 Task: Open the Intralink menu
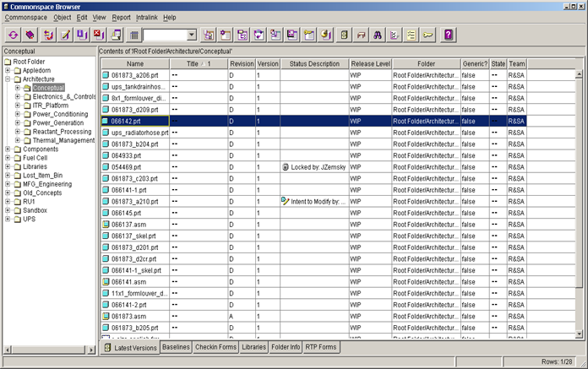[x=147, y=17]
